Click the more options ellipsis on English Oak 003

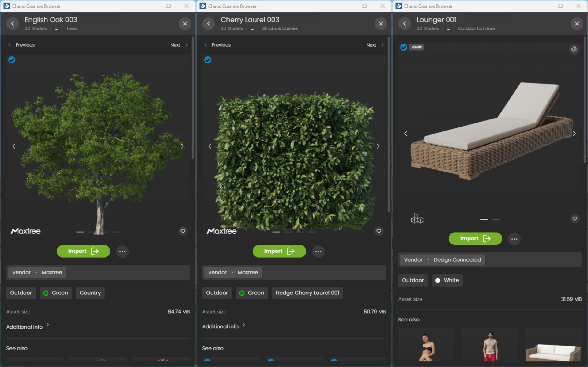pos(123,251)
